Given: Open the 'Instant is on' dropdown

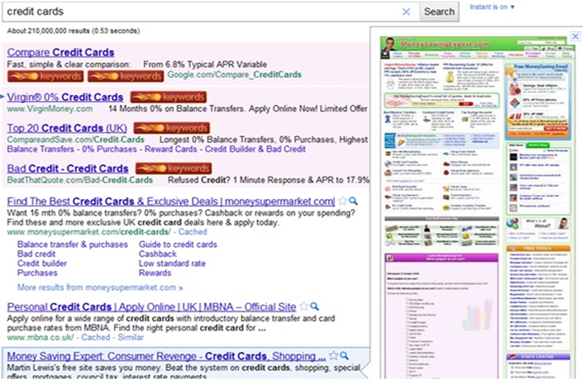Looking at the screenshot, I should (492, 7).
